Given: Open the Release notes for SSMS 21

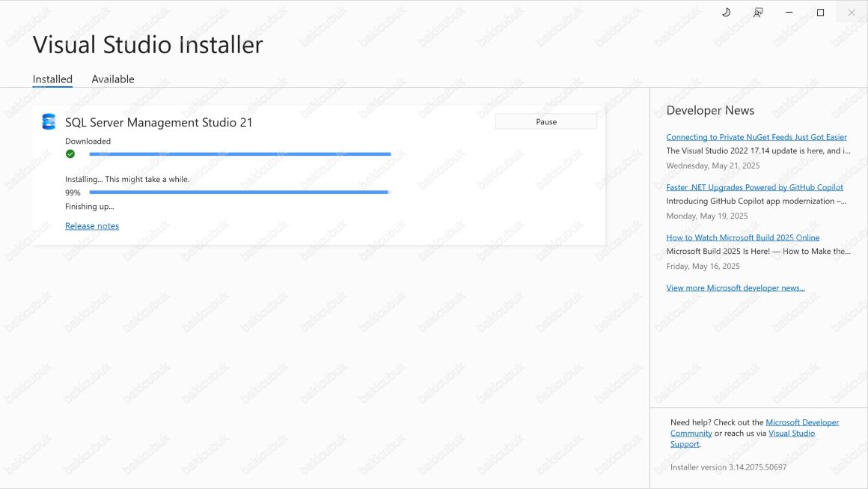Looking at the screenshot, I should coord(91,225).
